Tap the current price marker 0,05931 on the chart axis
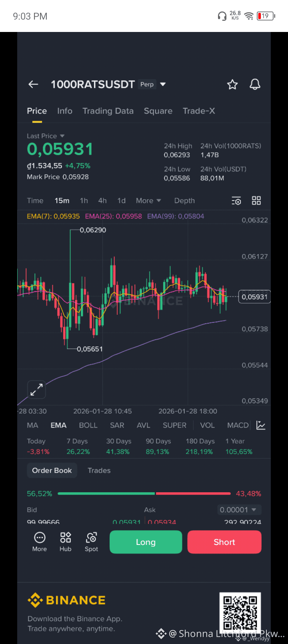 click(x=254, y=297)
